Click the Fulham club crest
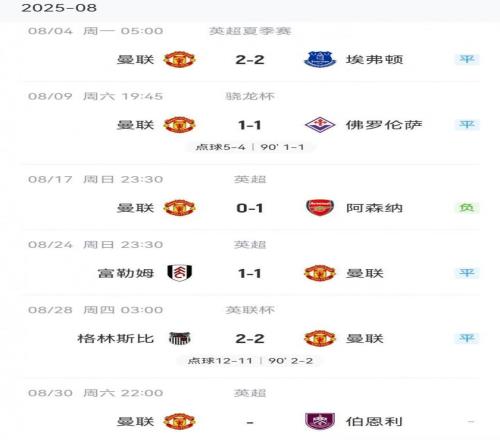The height and width of the screenshot is (440, 500). pyautogui.click(x=180, y=273)
